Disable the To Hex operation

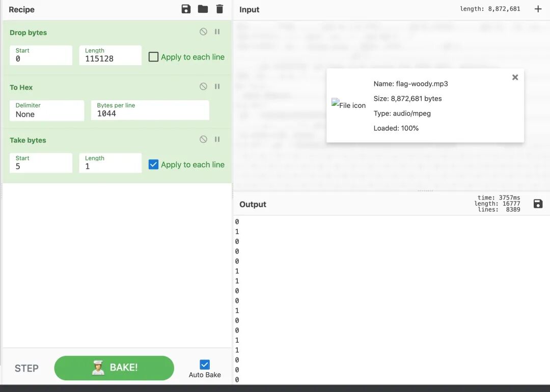pos(203,86)
